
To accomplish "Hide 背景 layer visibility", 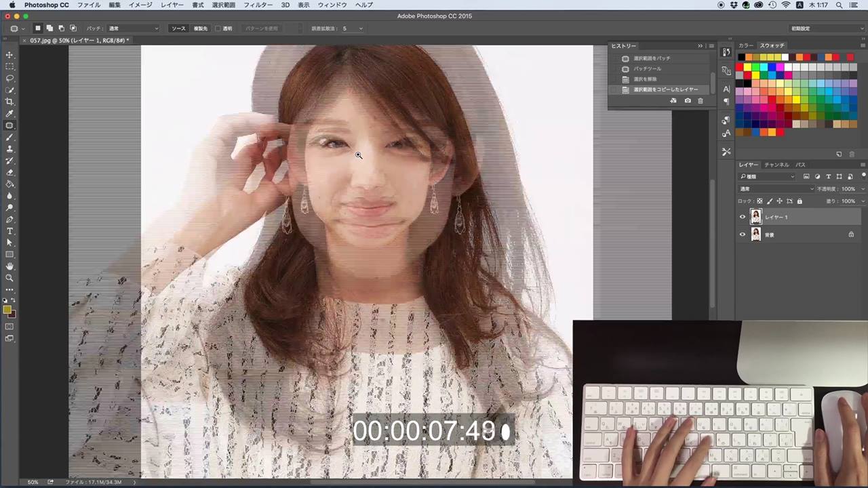I will point(742,235).
